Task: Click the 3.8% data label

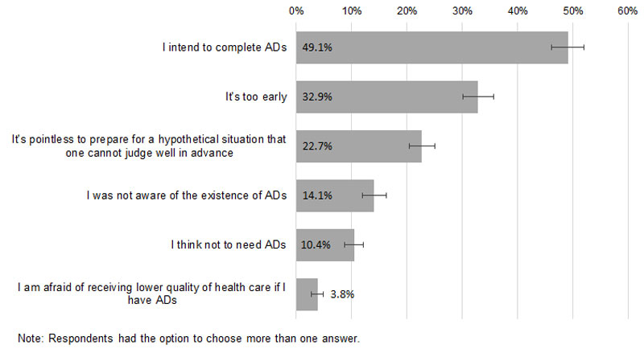Action: point(341,294)
